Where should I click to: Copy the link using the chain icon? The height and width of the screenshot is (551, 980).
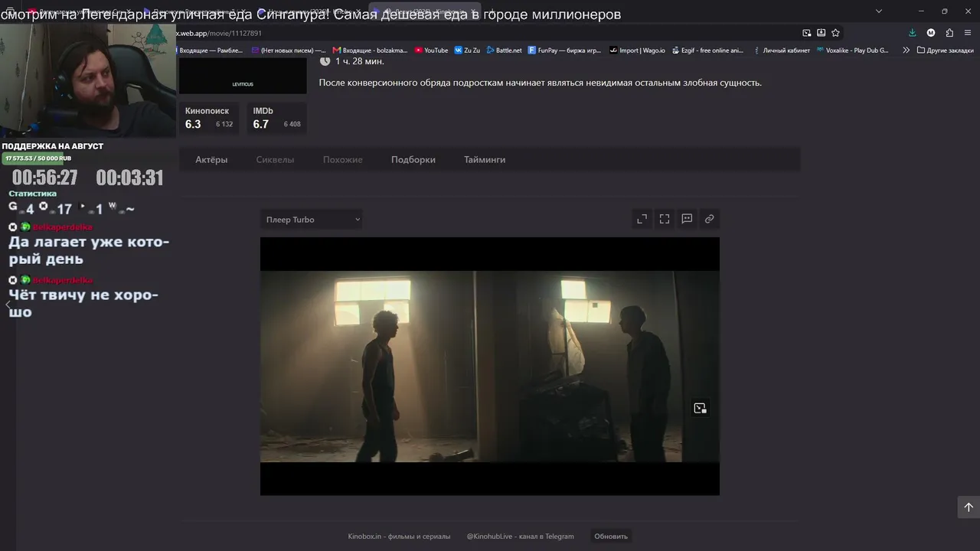click(x=710, y=219)
